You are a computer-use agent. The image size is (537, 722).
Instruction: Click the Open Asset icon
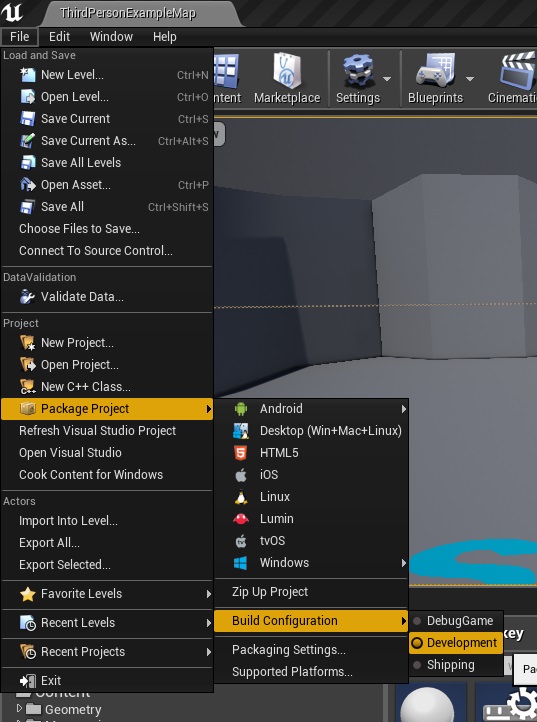coord(28,185)
